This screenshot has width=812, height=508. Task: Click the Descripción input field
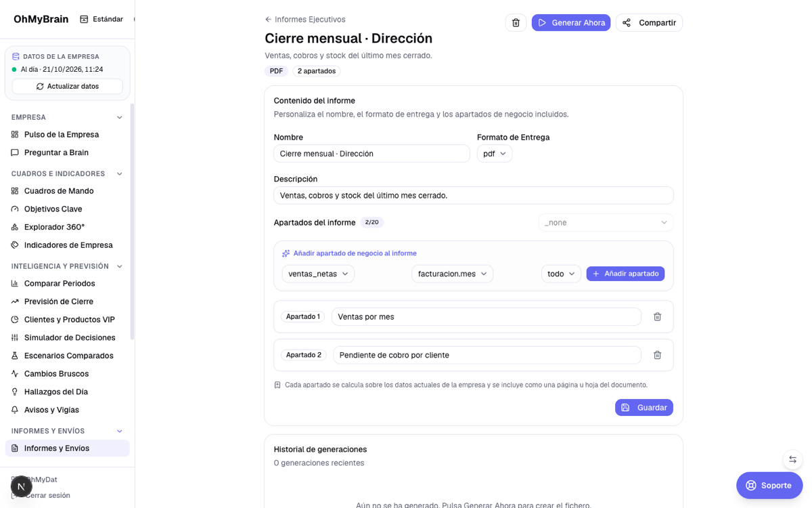click(474, 195)
